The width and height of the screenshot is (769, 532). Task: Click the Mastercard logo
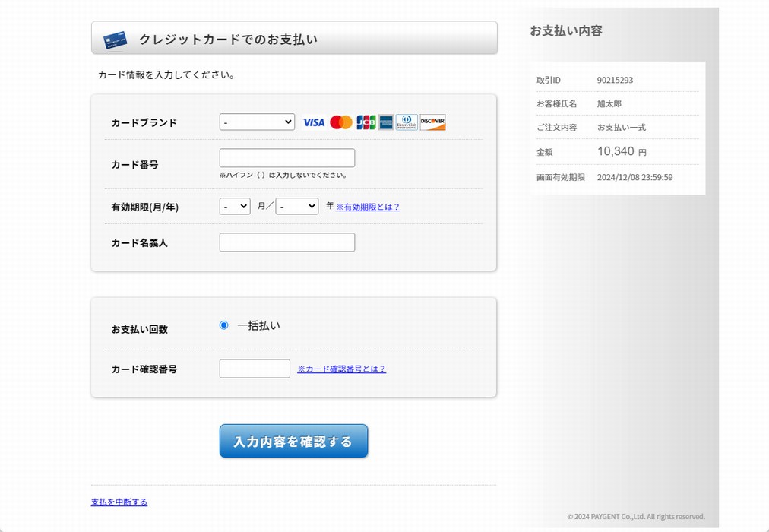[x=341, y=122]
